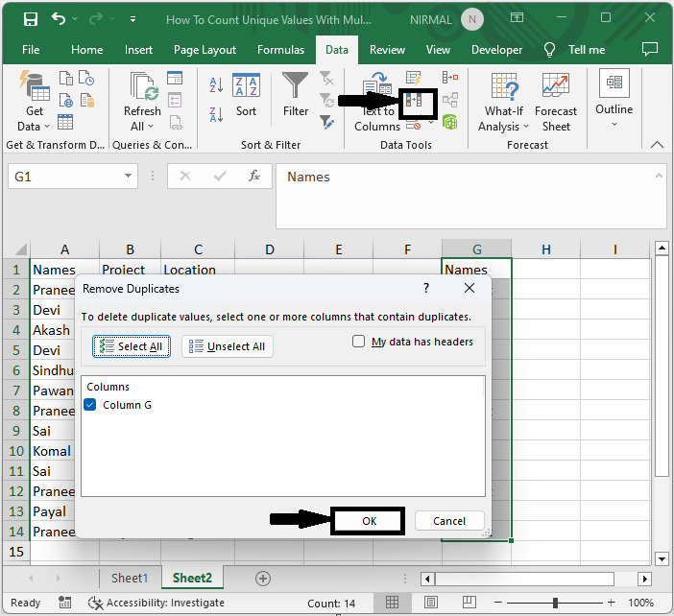Click Advanced filter icon
Image resolution: width=674 pixels, height=616 pixels.
tap(326, 122)
